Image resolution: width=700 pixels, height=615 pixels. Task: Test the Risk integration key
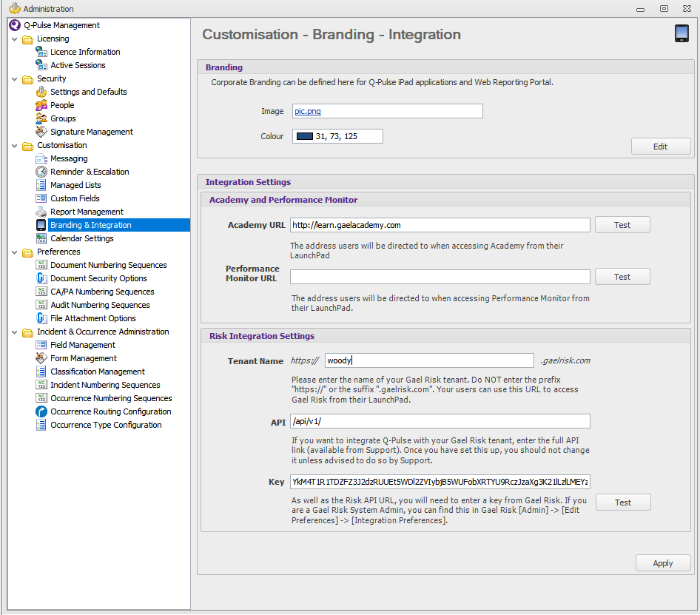[623, 503]
